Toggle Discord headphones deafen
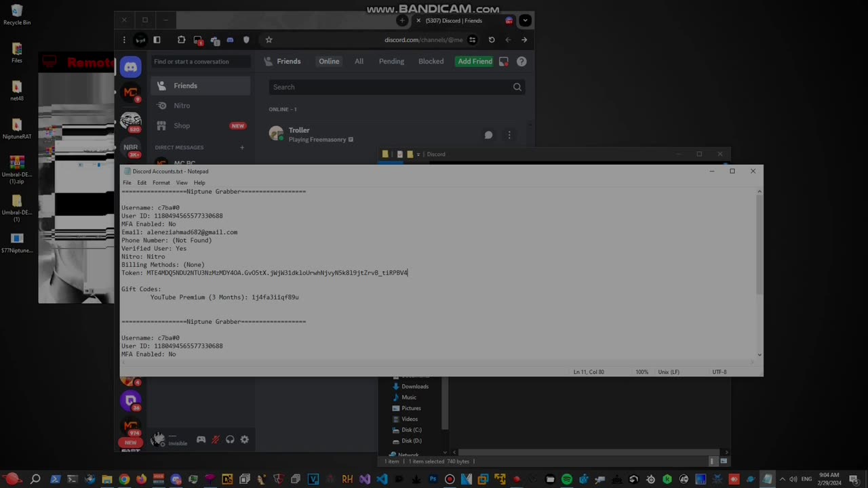Viewport: 868px width, 488px height. click(x=230, y=439)
